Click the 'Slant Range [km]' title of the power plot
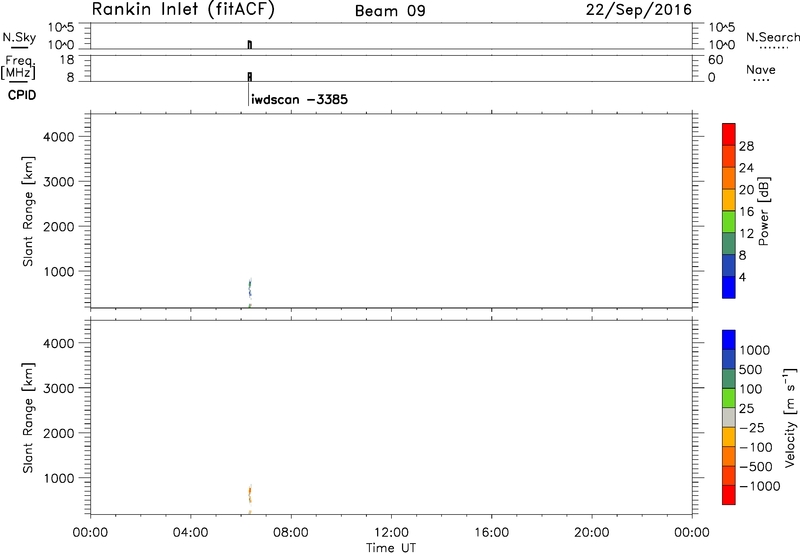Screen dimensions: 800x554 click(28, 211)
